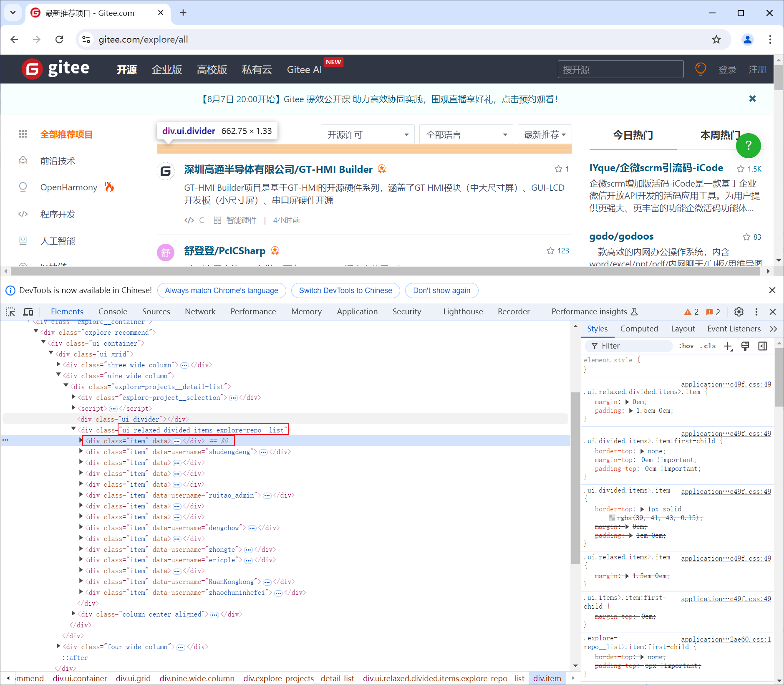Screen dimensions: 784x685
Task: Open DevTools settings gear
Action: point(739,312)
